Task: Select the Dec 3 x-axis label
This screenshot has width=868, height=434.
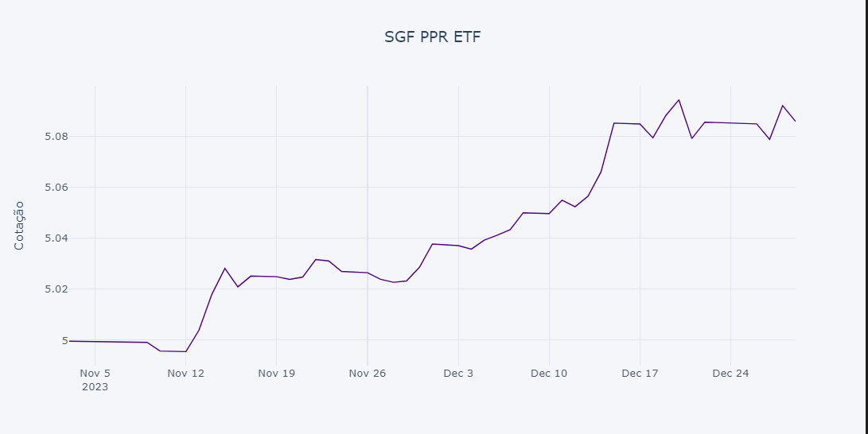Action: [458, 373]
